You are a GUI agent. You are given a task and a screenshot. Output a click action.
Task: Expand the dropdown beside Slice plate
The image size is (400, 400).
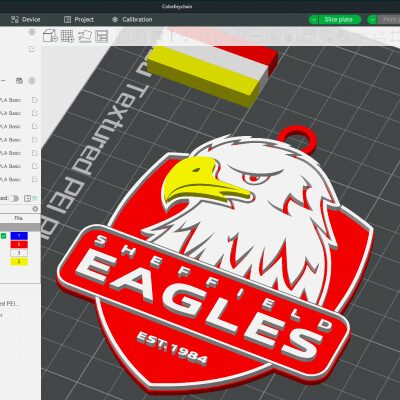pyautogui.click(x=314, y=20)
